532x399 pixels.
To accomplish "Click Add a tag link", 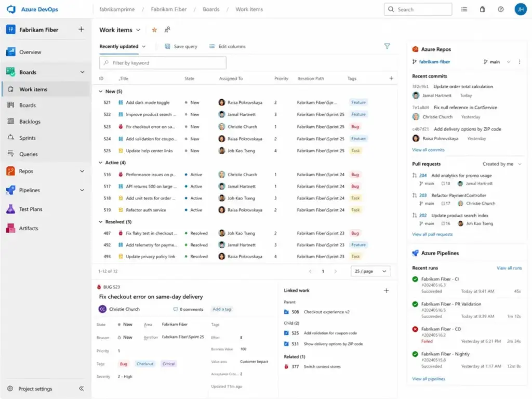I will [x=221, y=309].
